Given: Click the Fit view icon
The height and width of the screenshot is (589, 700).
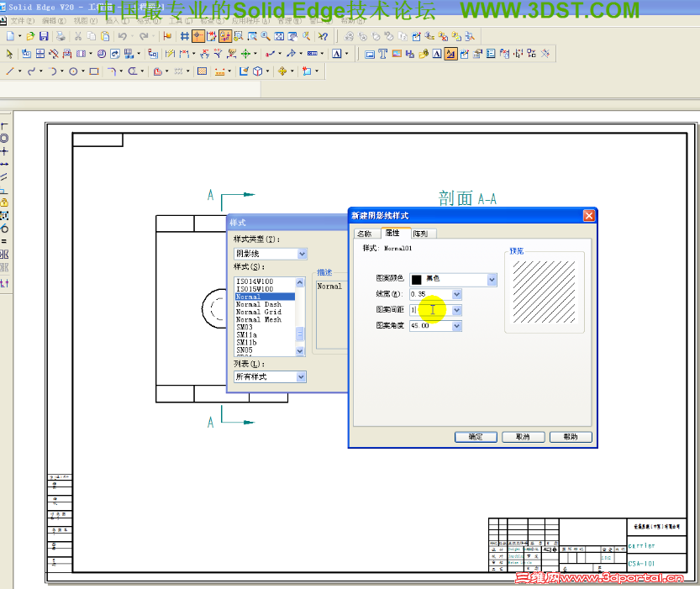Looking at the screenshot, I should [279, 36].
